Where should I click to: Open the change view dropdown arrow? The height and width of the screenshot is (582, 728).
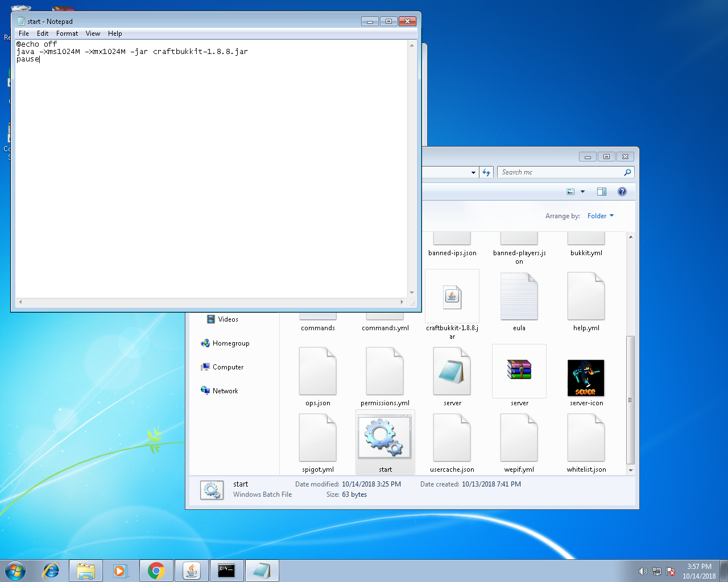pyautogui.click(x=582, y=192)
